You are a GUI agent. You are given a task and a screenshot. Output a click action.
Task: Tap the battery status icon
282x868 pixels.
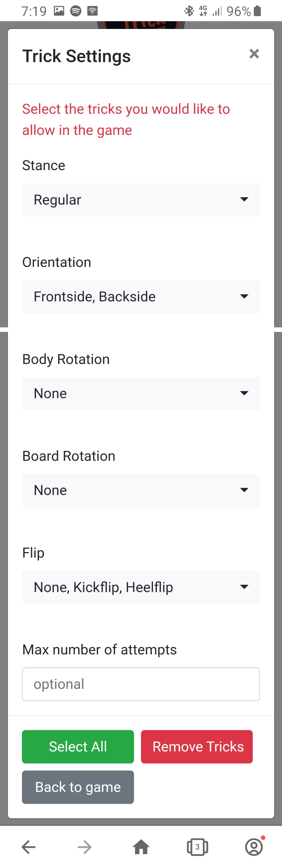tap(257, 11)
